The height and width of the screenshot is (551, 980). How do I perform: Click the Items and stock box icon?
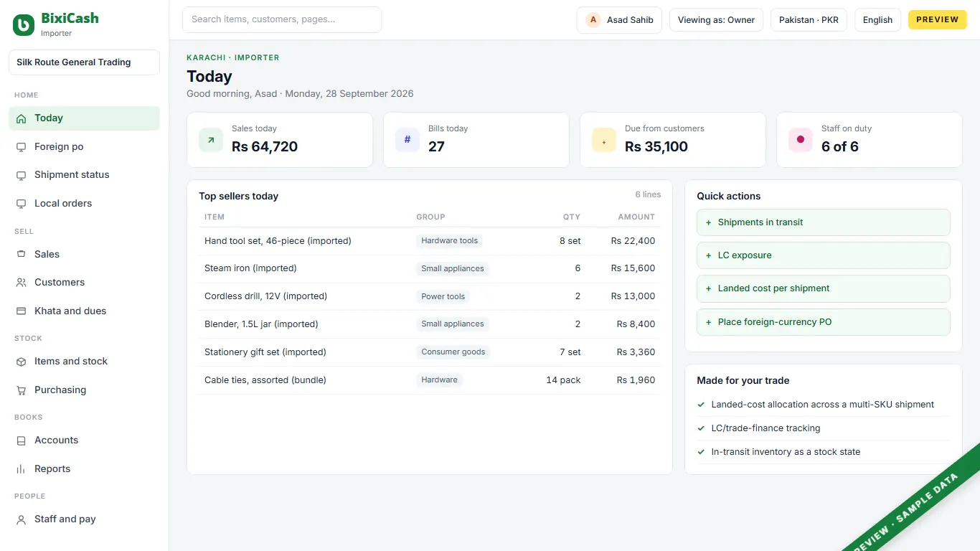[x=21, y=362]
